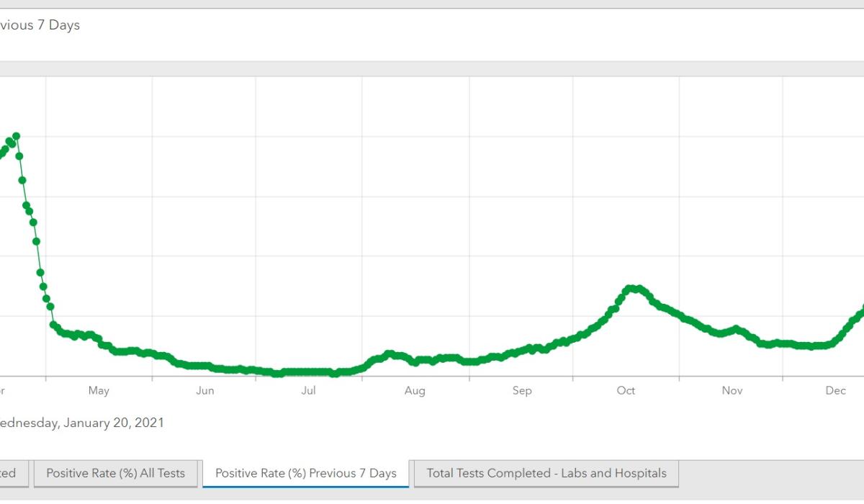Select the Jul month label
This screenshot has height=504, width=864.
click(x=308, y=390)
